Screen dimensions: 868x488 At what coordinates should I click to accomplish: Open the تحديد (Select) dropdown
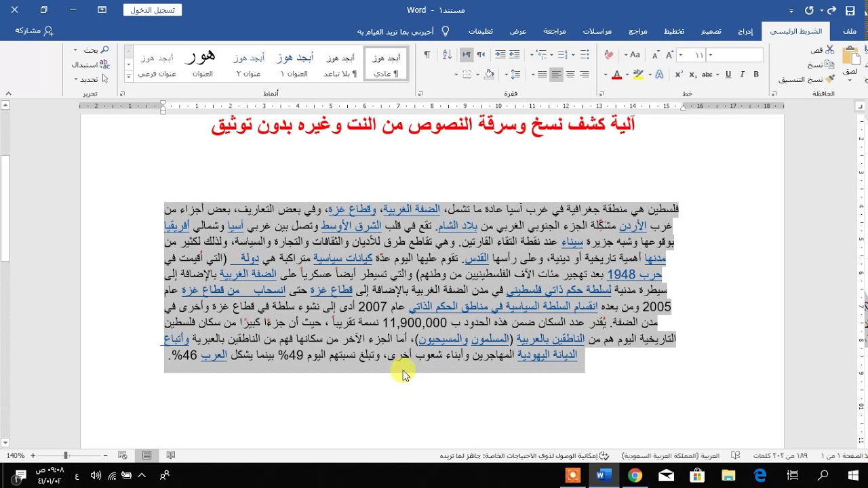[x=91, y=79]
